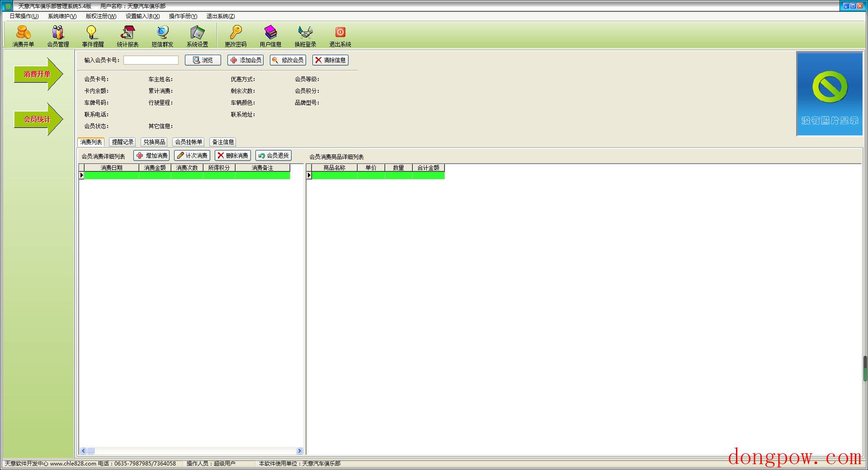Viewport: 868px width, 470px height.
Task: Click the member photo placeholder 没有照片显示
Action: pos(830,94)
